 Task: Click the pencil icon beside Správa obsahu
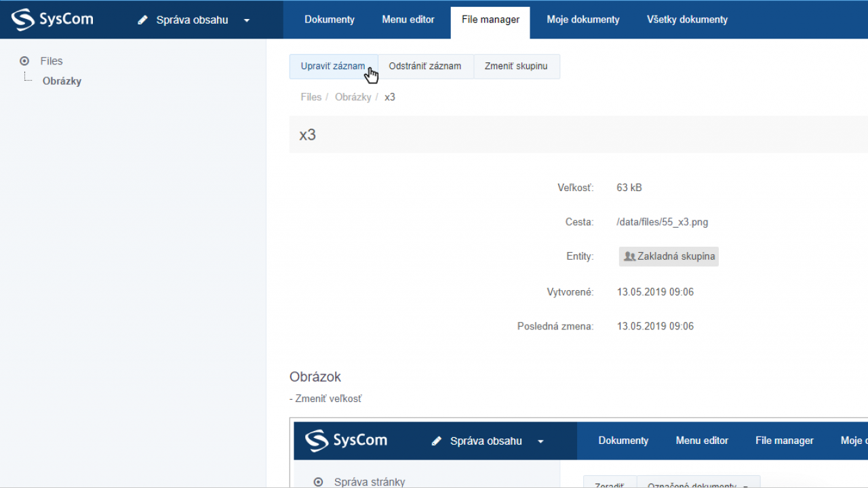(142, 20)
